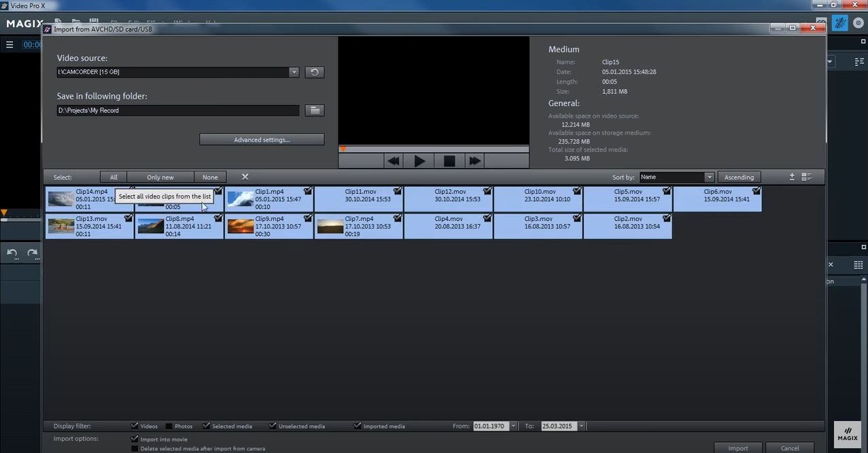Open Video source dropdown
The width and height of the screenshot is (868, 453).
click(294, 72)
